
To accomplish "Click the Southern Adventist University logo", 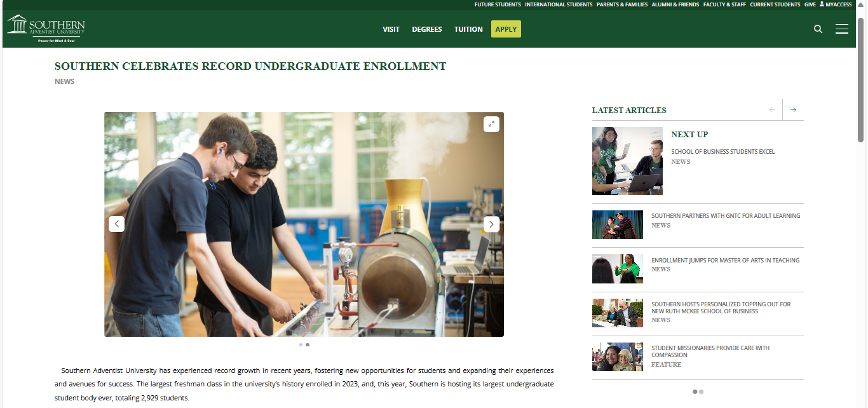I will point(46,29).
